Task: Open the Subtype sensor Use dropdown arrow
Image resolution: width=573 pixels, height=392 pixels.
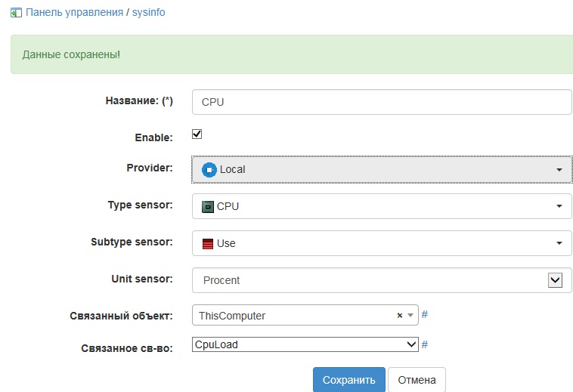Action: coord(559,243)
